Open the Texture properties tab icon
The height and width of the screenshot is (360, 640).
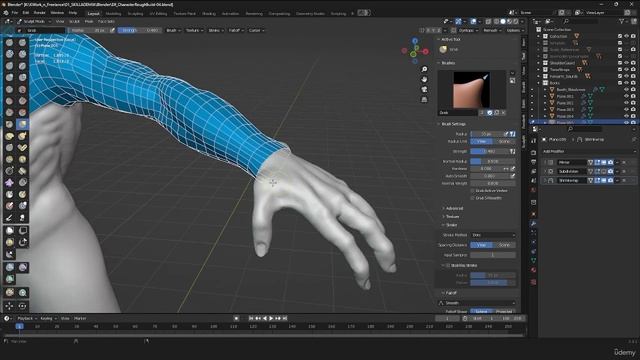tap(533, 282)
